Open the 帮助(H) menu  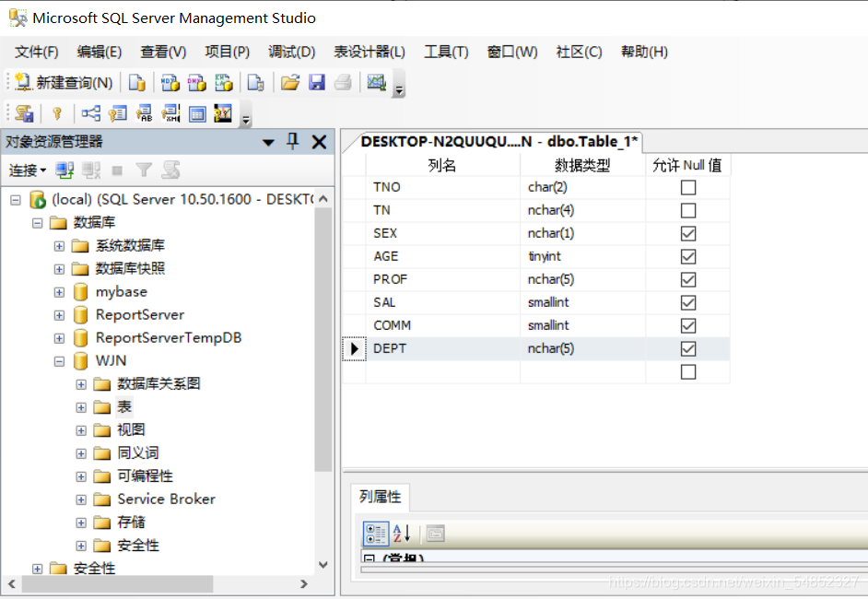point(644,52)
